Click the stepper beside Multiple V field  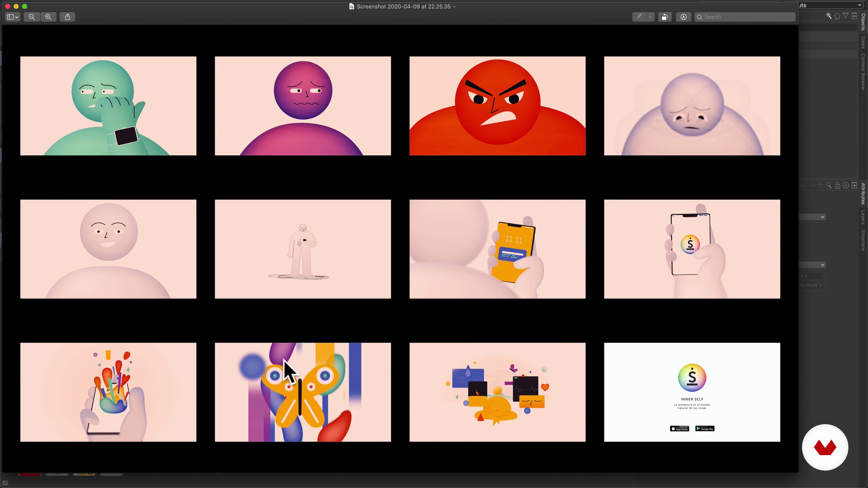825,285
